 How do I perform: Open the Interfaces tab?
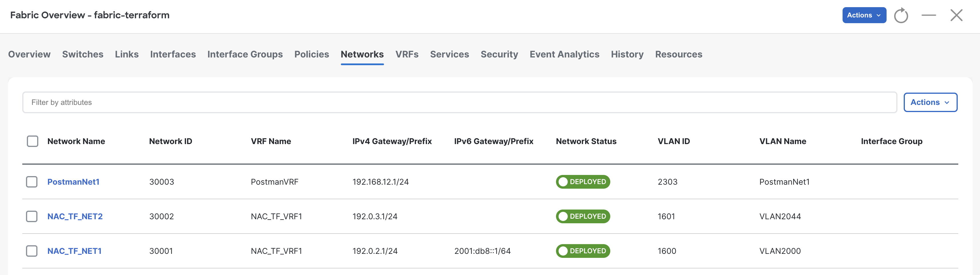click(x=173, y=55)
